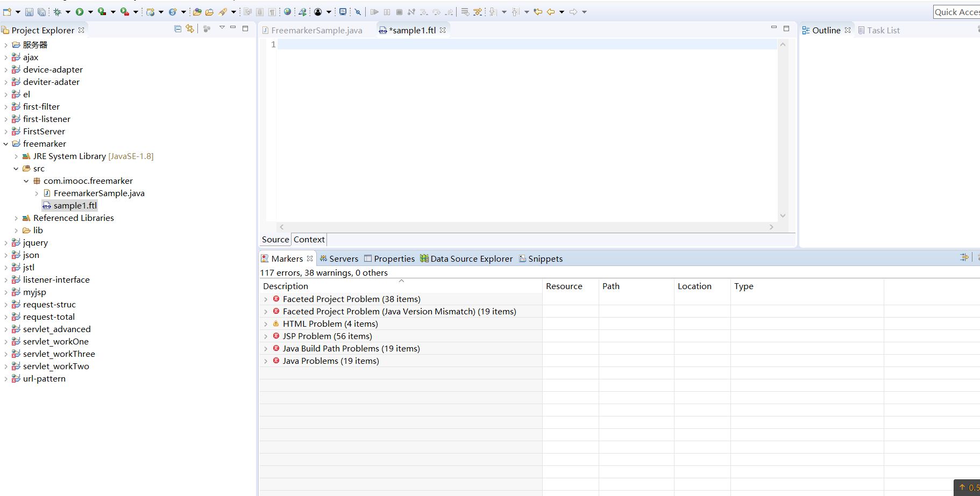The width and height of the screenshot is (980, 496).
Task: Expand Referenced Libraries node
Action: point(16,218)
